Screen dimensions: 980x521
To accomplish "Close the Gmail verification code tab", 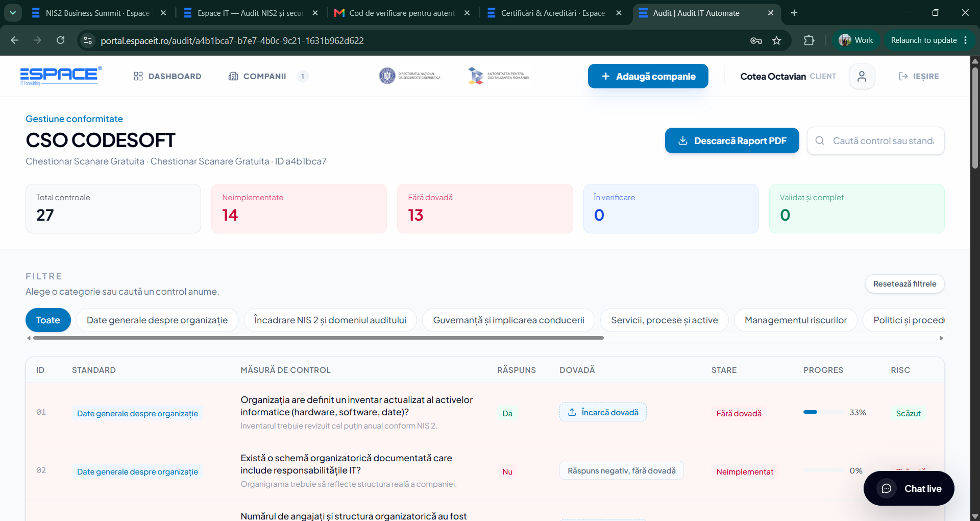I will tap(467, 13).
